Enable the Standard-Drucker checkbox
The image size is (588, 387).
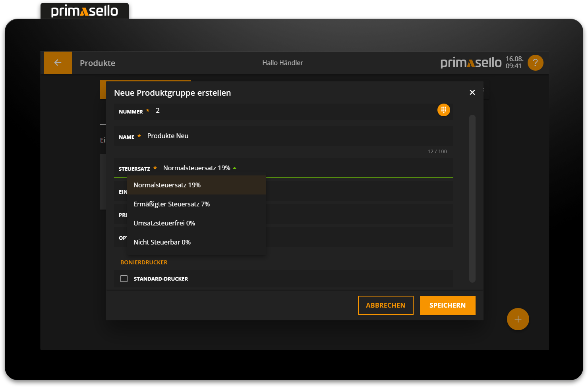(x=124, y=279)
